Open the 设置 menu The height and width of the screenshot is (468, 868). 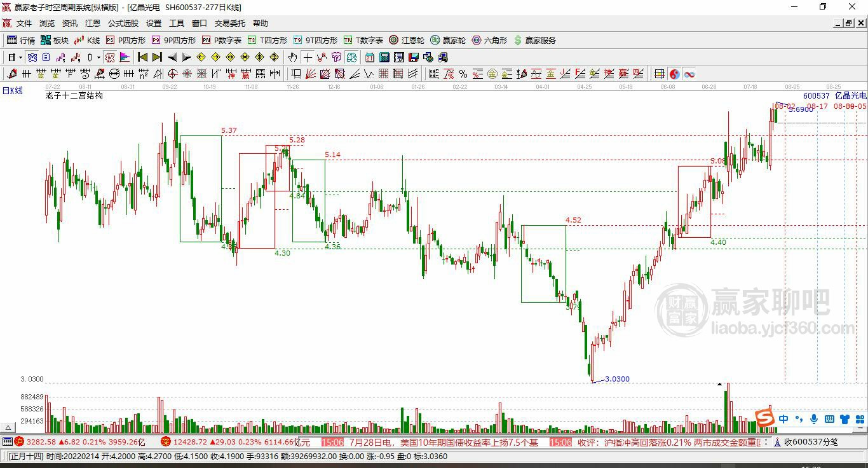(154, 24)
